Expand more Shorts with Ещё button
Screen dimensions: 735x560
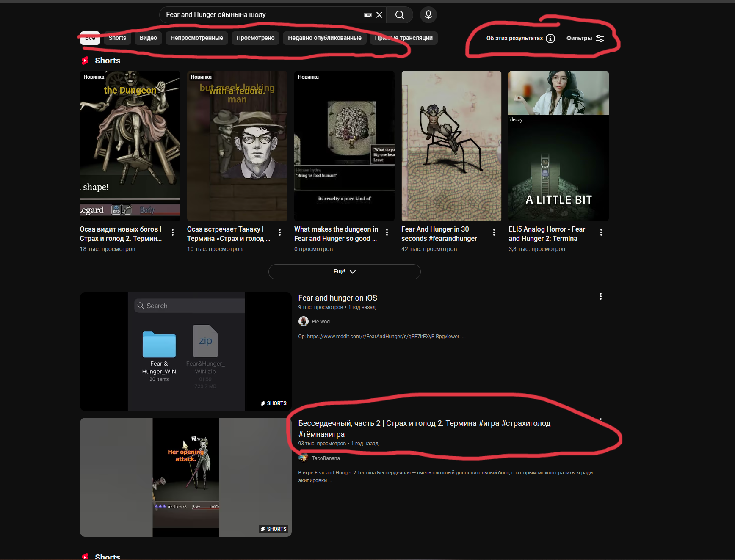coord(344,272)
